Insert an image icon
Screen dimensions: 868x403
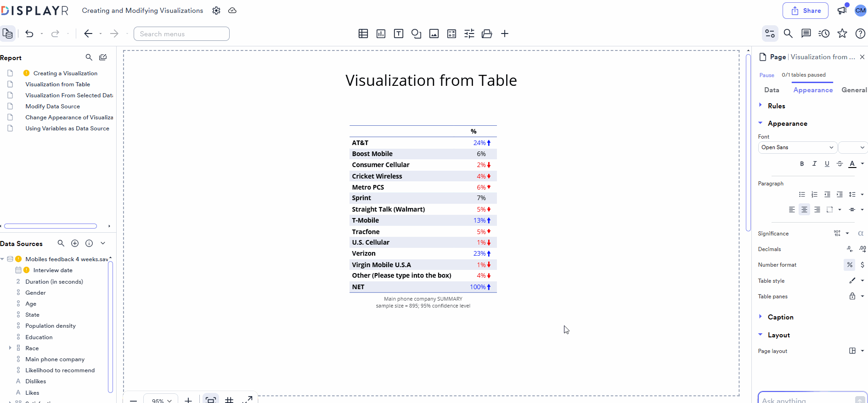tap(434, 34)
